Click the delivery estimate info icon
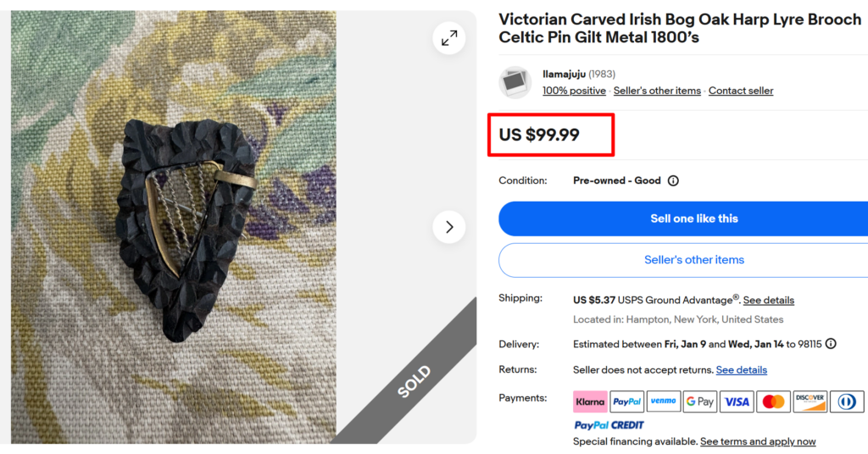The height and width of the screenshot is (454, 868). point(831,344)
